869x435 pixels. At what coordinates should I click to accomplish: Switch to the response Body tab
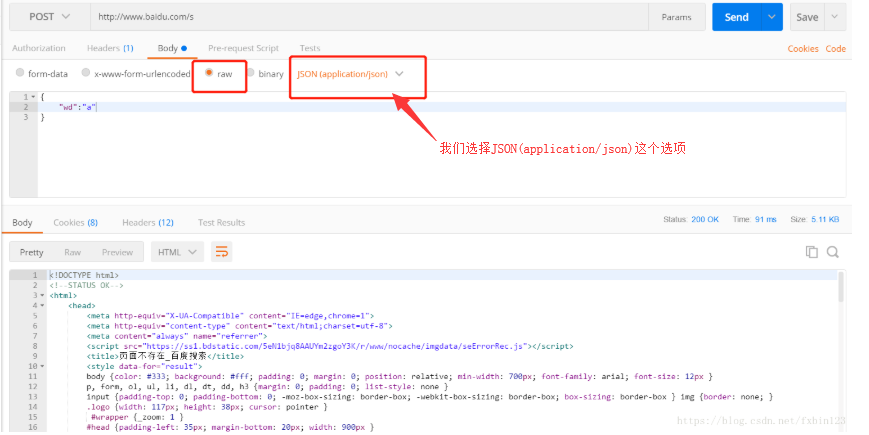[x=22, y=223]
